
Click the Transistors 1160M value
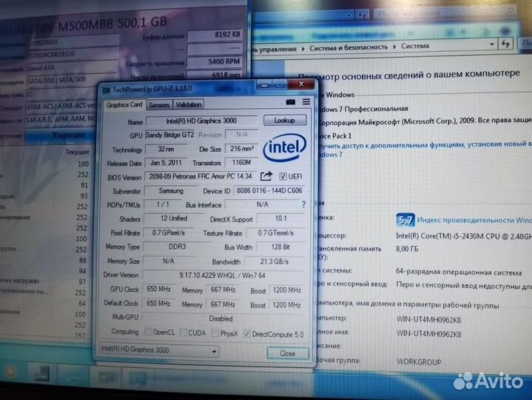point(241,163)
